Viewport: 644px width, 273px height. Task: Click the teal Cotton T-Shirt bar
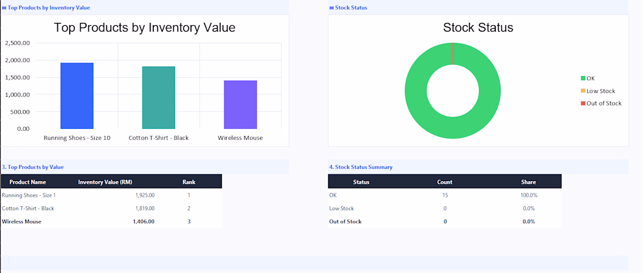click(159, 97)
